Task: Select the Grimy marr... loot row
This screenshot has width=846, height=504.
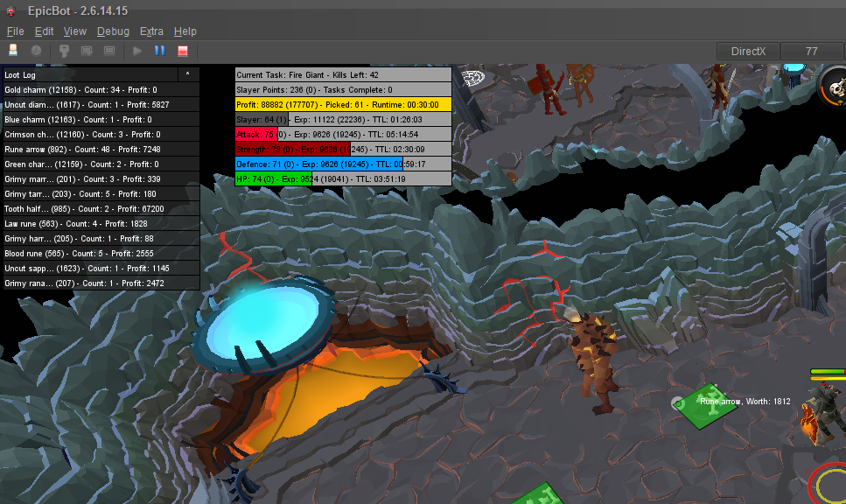Action: (x=101, y=178)
